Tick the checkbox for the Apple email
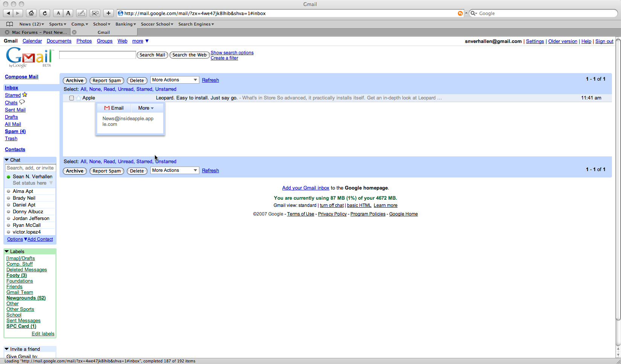The height and width of the screenshot is (364, 621). [x=71, y=98]
